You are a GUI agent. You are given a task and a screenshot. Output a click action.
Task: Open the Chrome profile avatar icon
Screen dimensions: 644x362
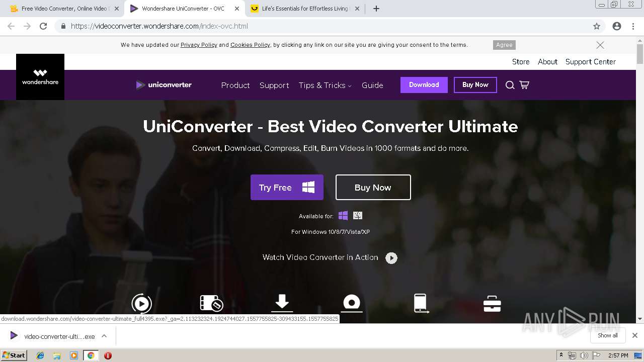click(x=617, y=26)
